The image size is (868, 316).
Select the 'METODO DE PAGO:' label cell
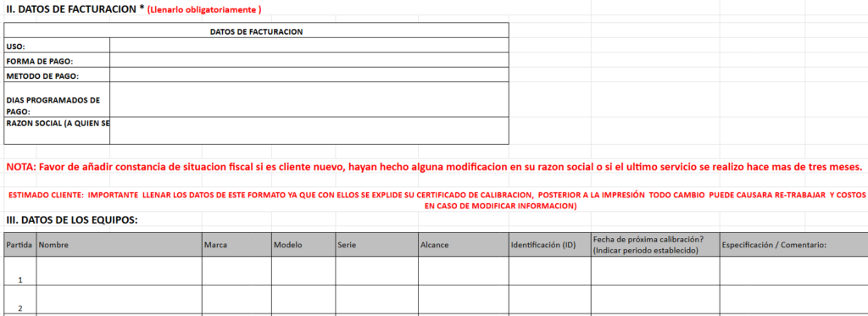[x=57, y=75]
